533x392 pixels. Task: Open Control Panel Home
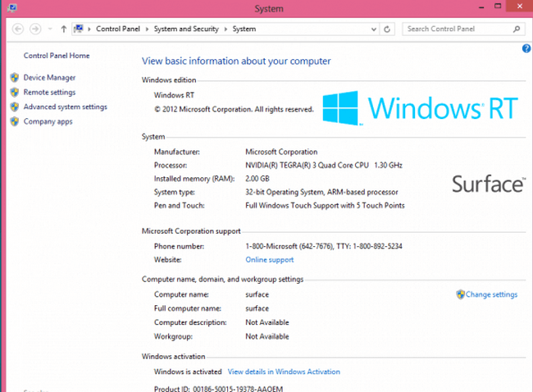point(57,56)
